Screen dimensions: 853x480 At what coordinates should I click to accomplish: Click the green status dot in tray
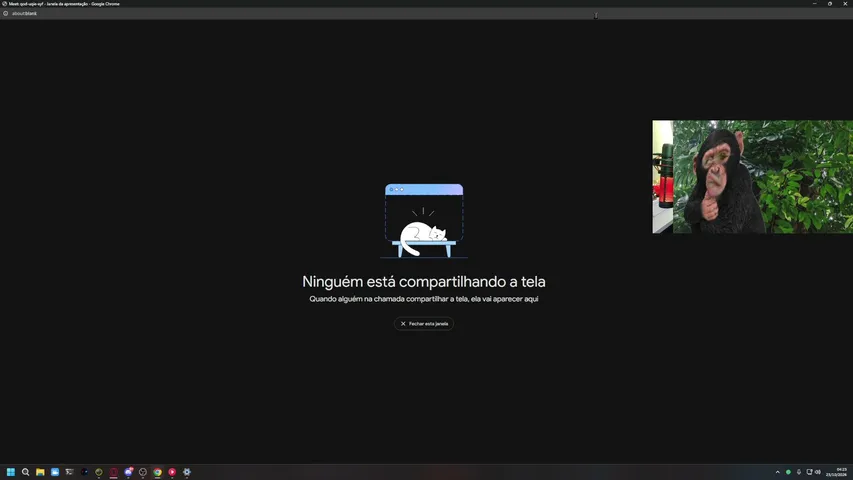[788, 472]
